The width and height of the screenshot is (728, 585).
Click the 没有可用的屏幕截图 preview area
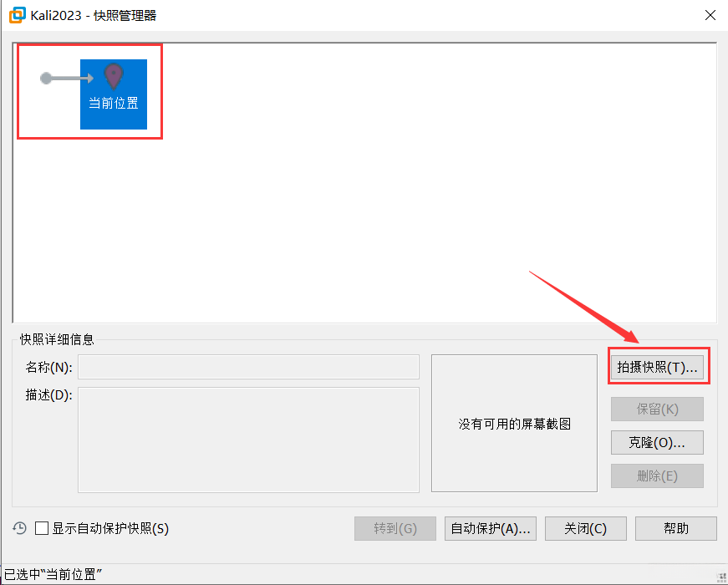[x=513, y=423]
